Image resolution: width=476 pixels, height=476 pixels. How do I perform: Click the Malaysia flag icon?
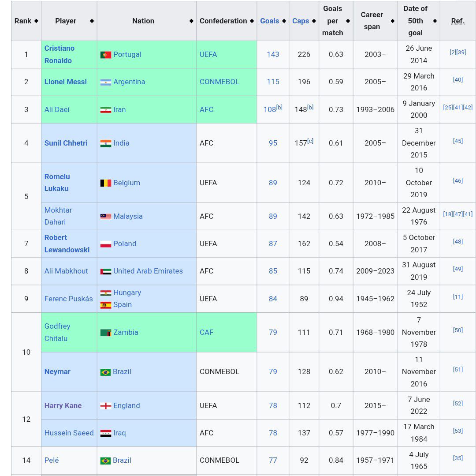tap(106, 217)
